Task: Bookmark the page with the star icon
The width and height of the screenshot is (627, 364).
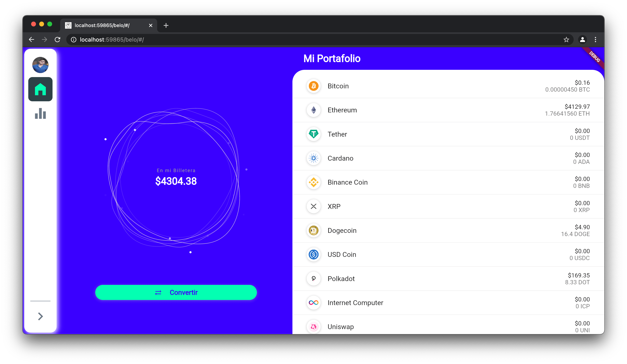Action: pos(566,40)
